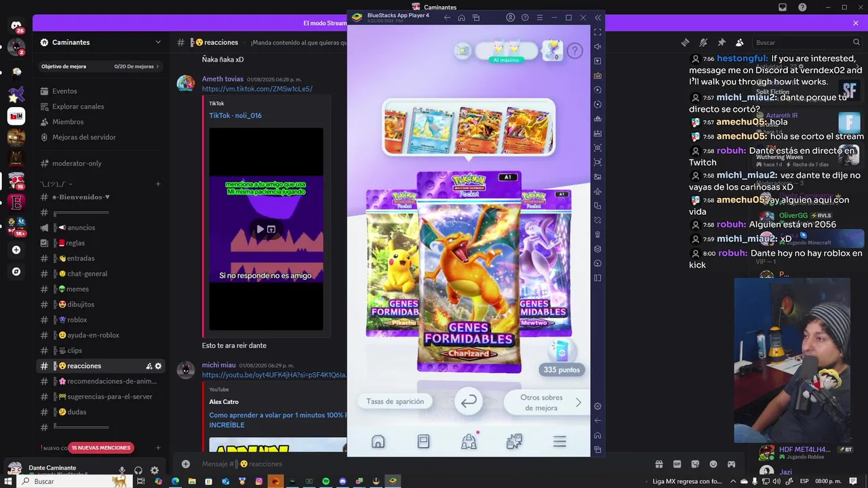Open Discord gift icon

point(658,464)
